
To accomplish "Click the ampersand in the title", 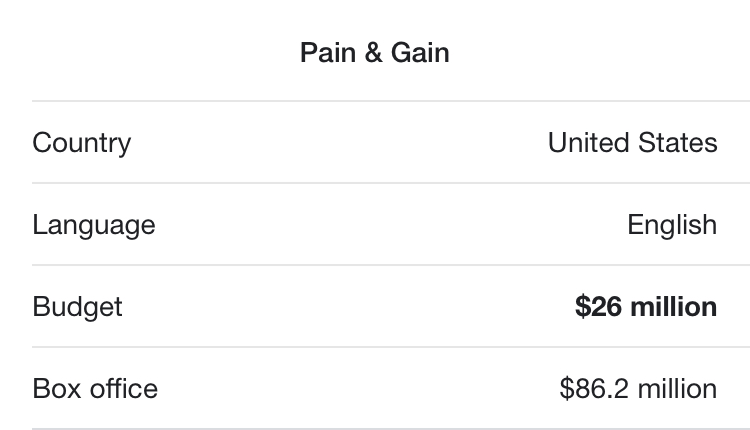I will pyautogui.click(x=373, y=53).
